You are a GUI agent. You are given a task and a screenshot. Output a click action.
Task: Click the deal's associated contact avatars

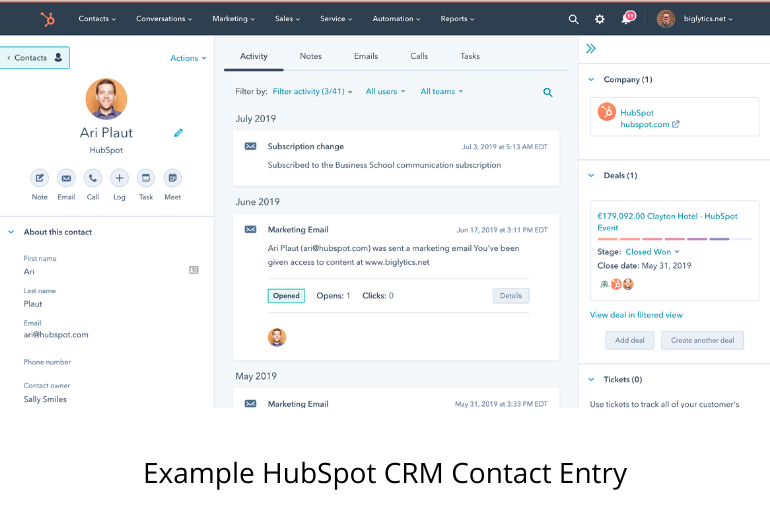pyautogui.click(x=617, y=284)
